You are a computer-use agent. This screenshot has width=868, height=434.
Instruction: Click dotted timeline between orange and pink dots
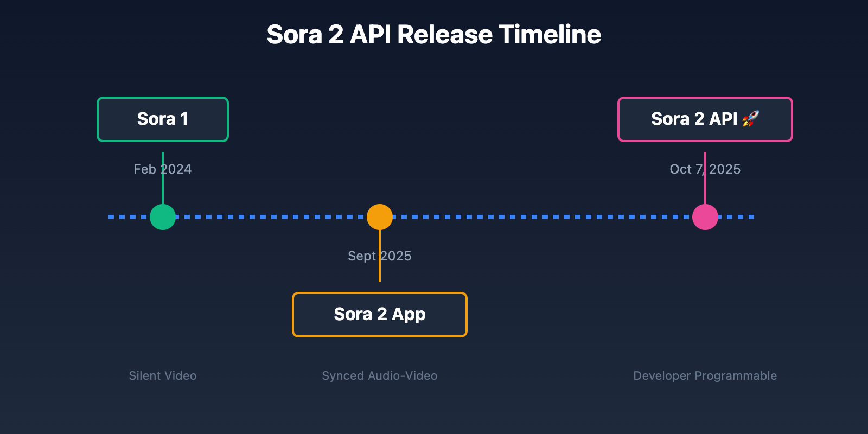point(542,217)
